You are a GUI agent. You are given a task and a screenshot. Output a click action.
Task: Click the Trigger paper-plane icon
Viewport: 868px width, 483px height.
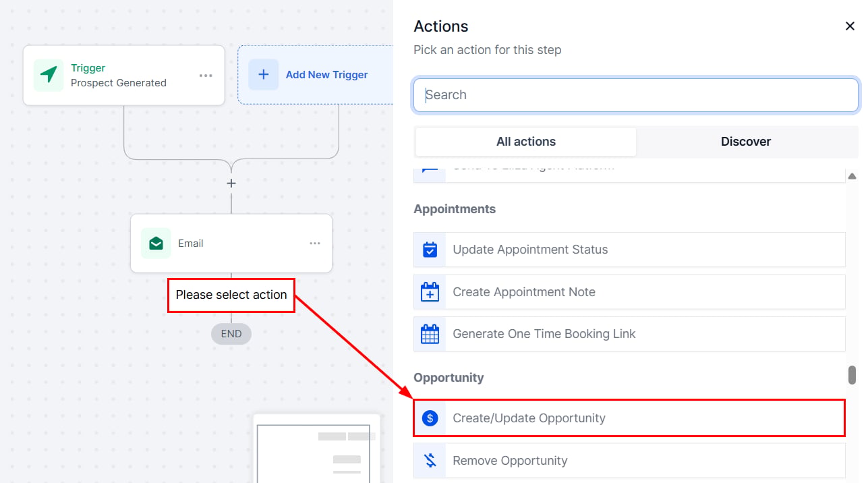49,75
